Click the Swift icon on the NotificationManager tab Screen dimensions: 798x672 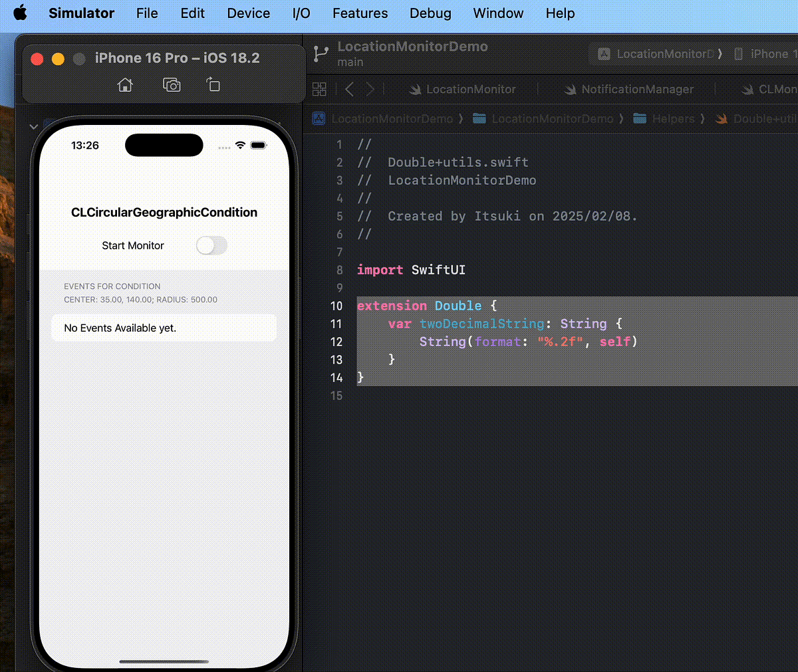click(570, 88)
